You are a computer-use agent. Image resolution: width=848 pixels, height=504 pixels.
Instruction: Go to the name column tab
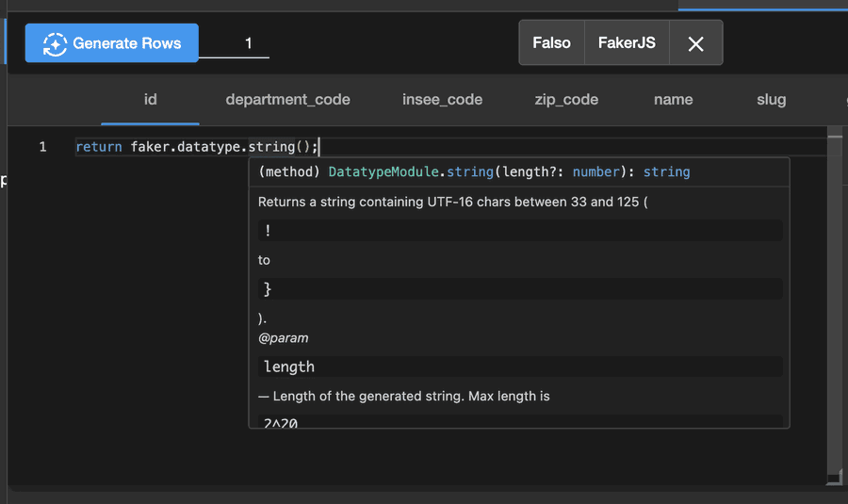click(x=674, y=100)
